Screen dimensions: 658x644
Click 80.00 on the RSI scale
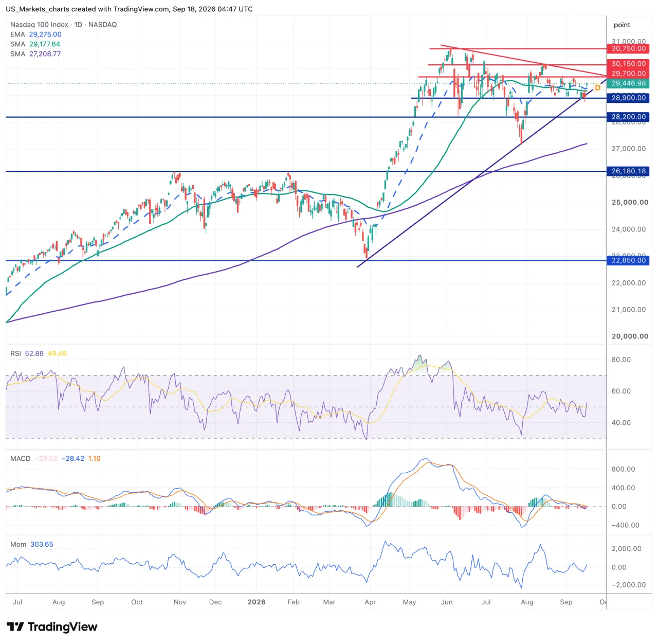[x=621, y=360]
